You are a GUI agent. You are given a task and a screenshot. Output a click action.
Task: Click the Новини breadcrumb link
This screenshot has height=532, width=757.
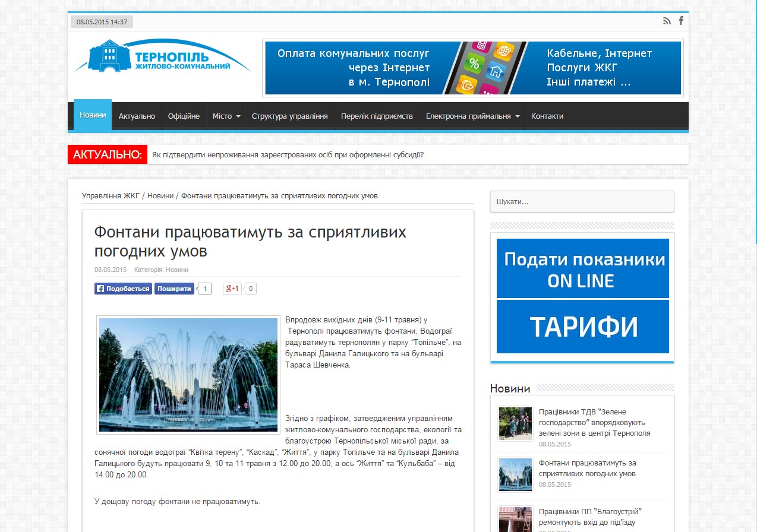(160, 195)
